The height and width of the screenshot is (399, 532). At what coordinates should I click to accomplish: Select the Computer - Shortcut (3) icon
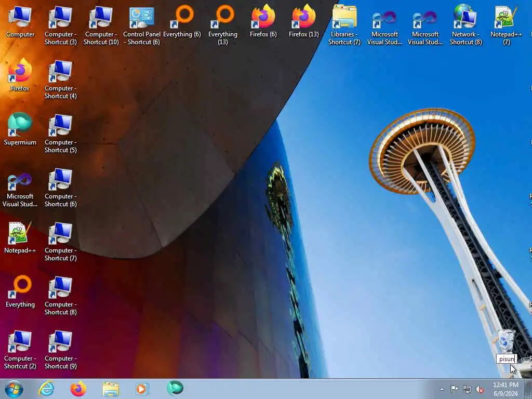coord(61,25)
